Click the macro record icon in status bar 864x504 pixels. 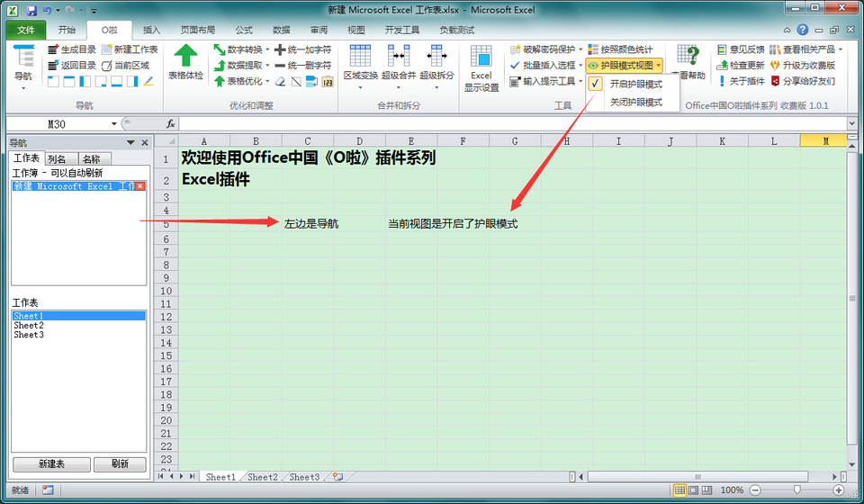48,490
